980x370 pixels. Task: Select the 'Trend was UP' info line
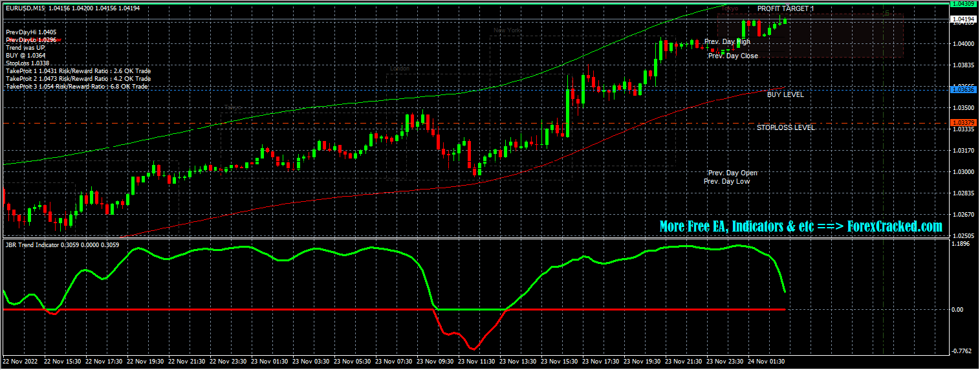click(25, 47)
